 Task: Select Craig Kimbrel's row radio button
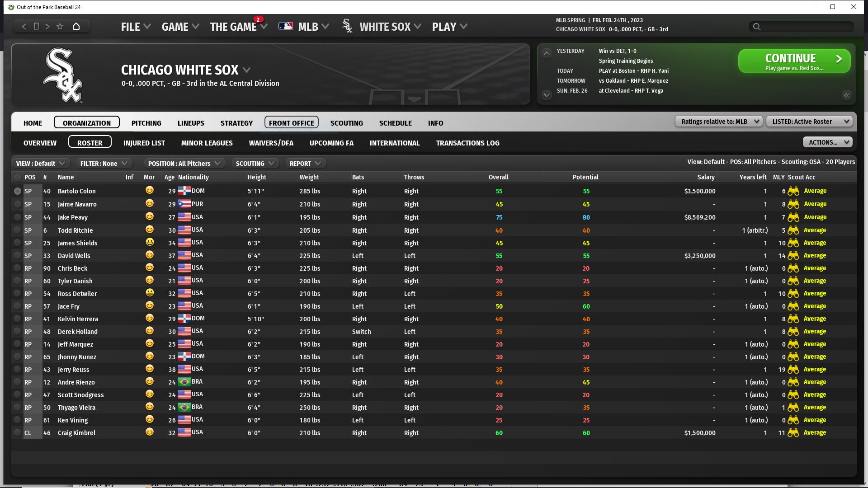(x=17, y=433)
